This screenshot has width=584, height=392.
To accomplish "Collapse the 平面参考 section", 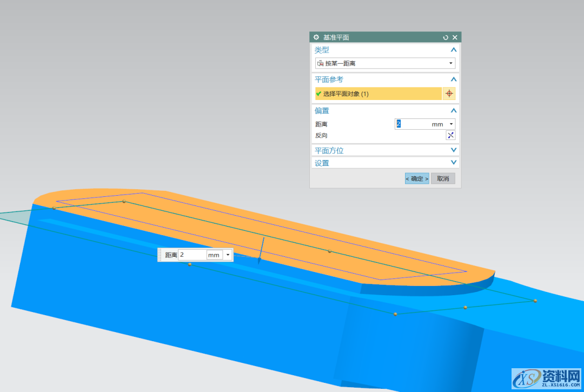I will [x=453, y=79].
